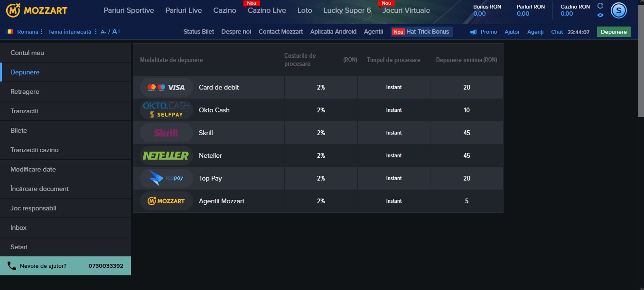Click the TopPay logo

(x=166, y=178)
